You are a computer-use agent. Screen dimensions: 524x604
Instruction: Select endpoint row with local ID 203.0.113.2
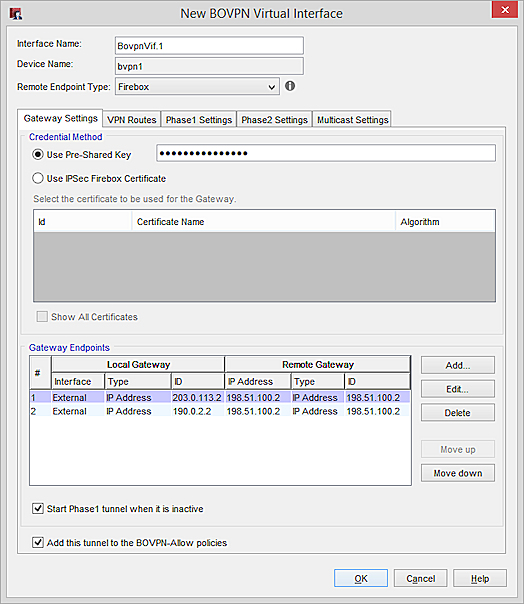click(x=220, y=398)
